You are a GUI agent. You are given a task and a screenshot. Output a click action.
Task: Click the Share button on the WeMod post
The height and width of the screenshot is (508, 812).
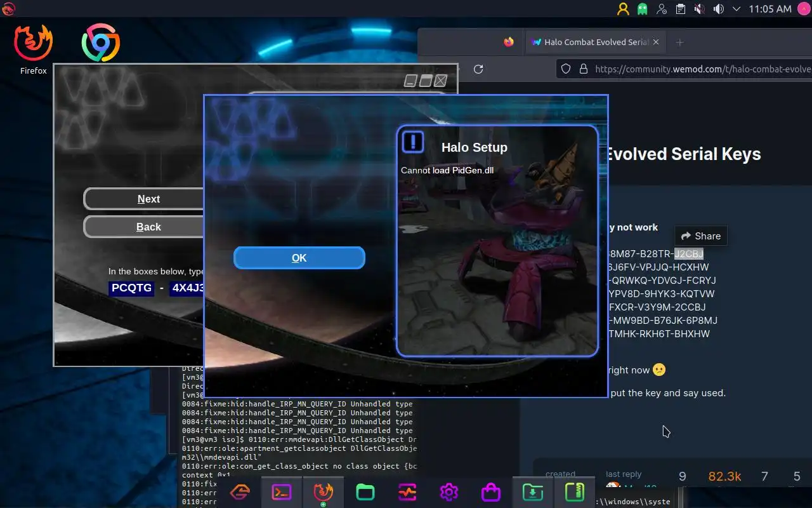tap(701, 236)
